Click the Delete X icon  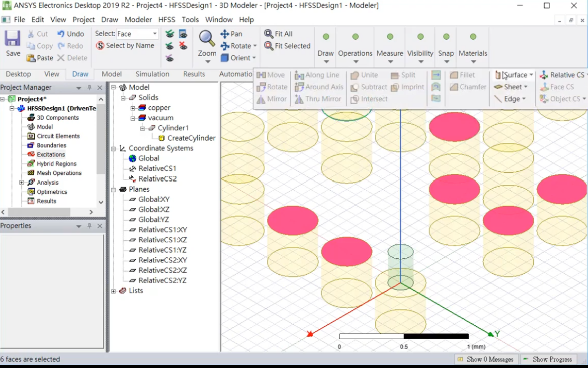tap(61, 58)
